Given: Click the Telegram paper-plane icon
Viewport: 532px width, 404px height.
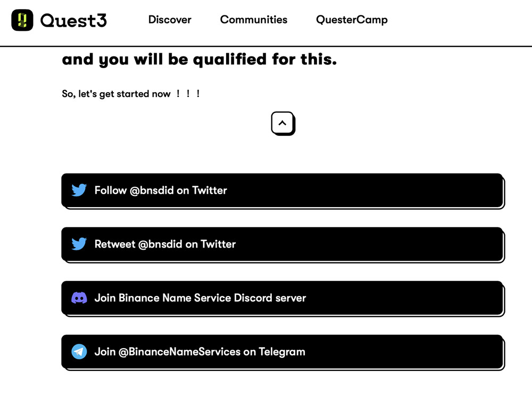Looking at the screenshot, I should 79,352.
